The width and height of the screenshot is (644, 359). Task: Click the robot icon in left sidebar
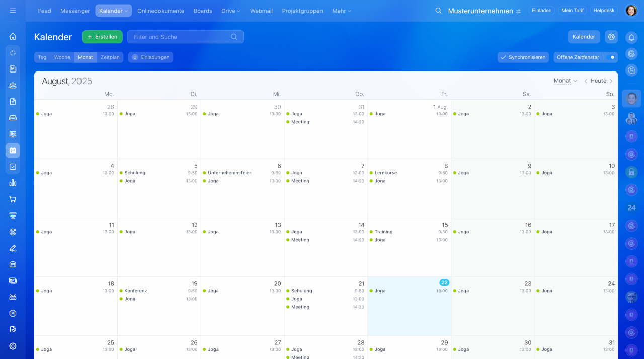pos(13,297)
